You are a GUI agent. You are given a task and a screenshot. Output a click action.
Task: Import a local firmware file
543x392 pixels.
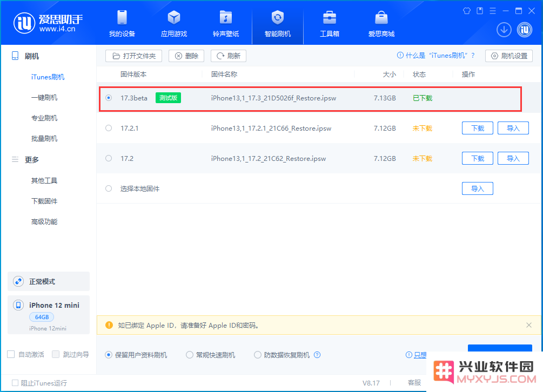[477, 188]
